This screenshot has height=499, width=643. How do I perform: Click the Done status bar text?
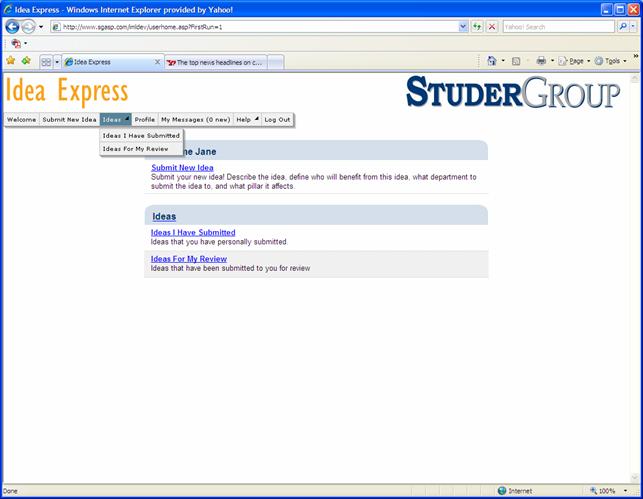[10, 491]
